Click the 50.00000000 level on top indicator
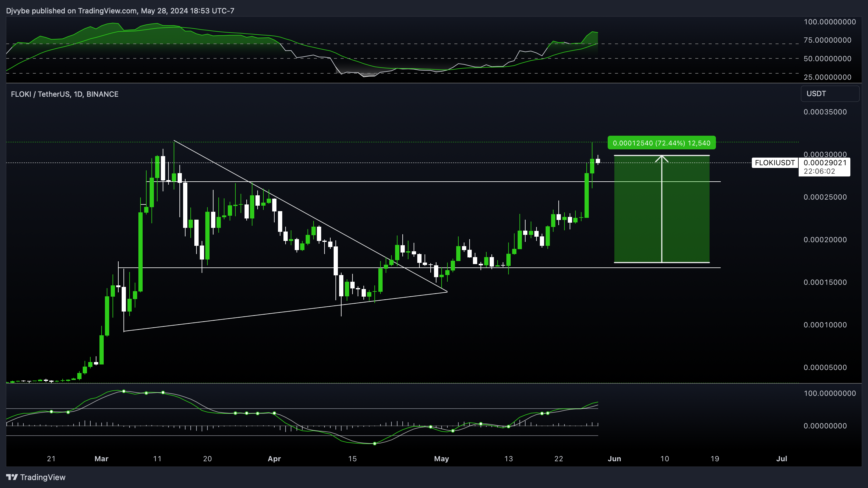 click(827, 59)
